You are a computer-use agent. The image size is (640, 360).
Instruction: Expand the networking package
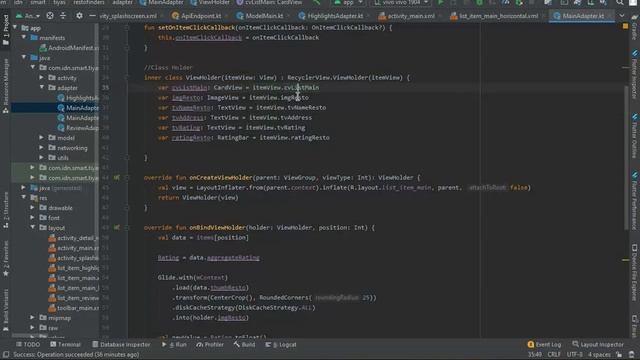42,148
